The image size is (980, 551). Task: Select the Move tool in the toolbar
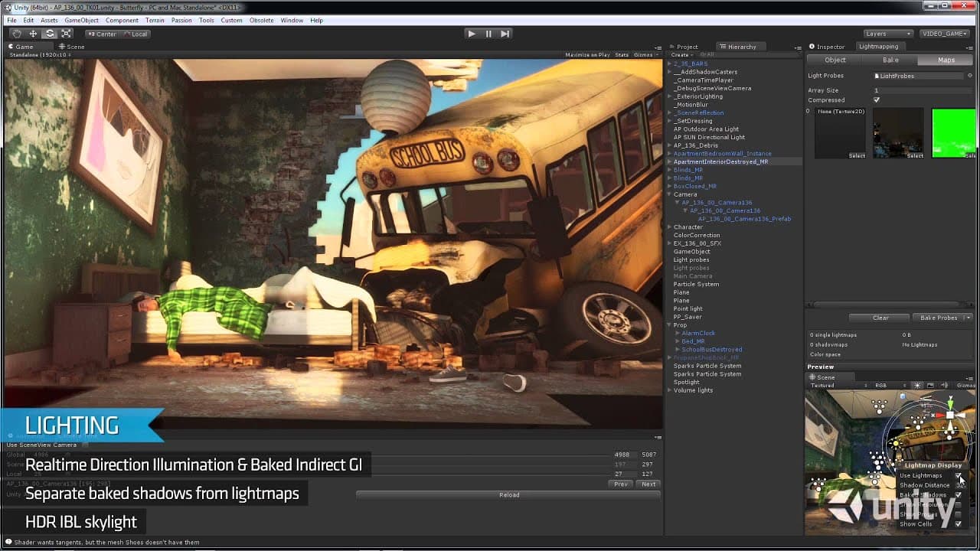click(x=33, y=34)
